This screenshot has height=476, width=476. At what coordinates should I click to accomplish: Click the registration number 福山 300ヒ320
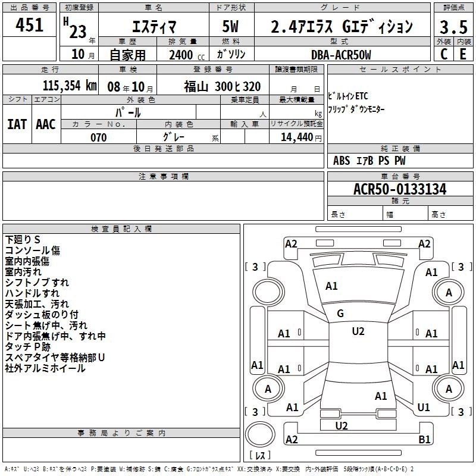tap(222, 86)
